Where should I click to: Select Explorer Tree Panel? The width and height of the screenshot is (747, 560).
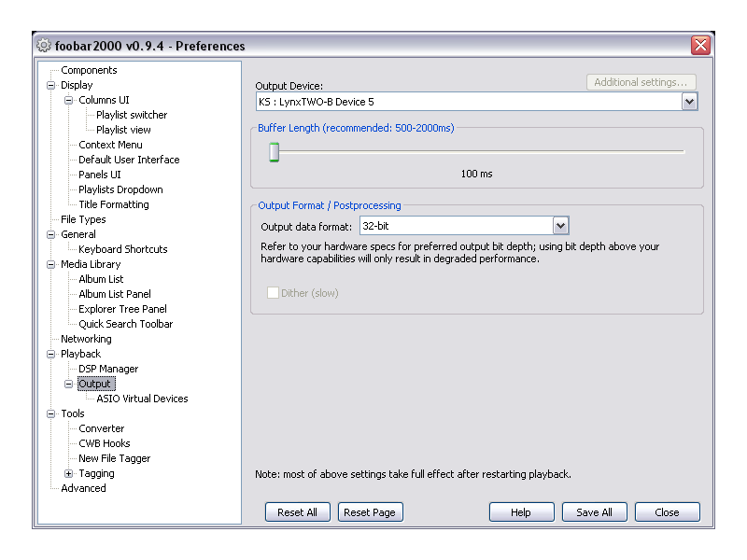click(122, 309)
